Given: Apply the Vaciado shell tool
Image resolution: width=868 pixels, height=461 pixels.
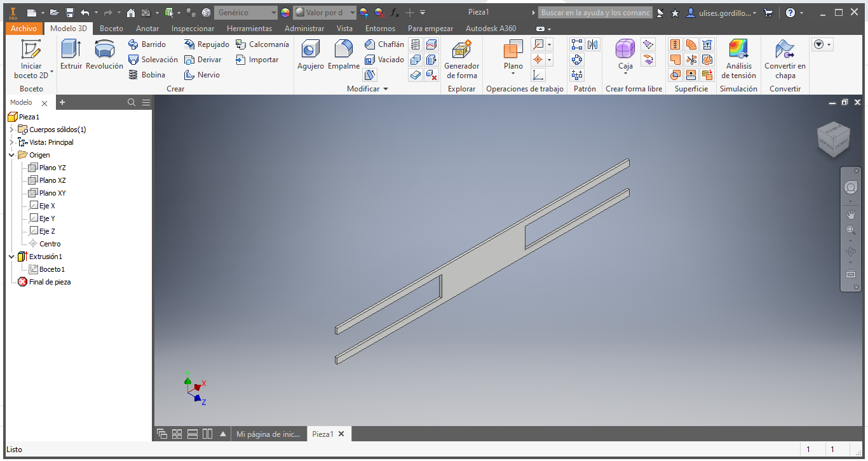Looking at the screenshot, I should [x=384, y=60].
